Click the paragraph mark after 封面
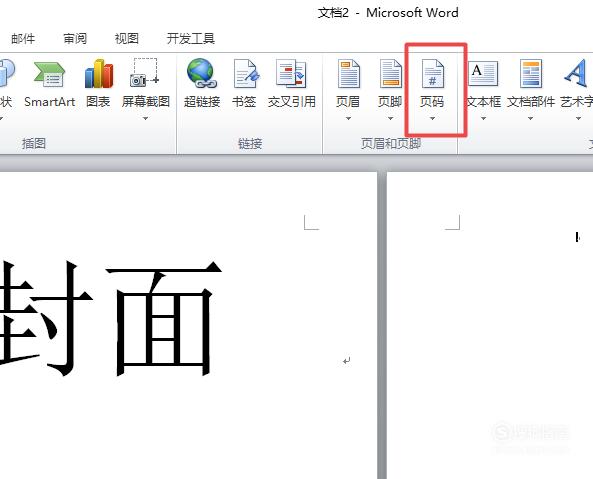 (x=346, y=361)
